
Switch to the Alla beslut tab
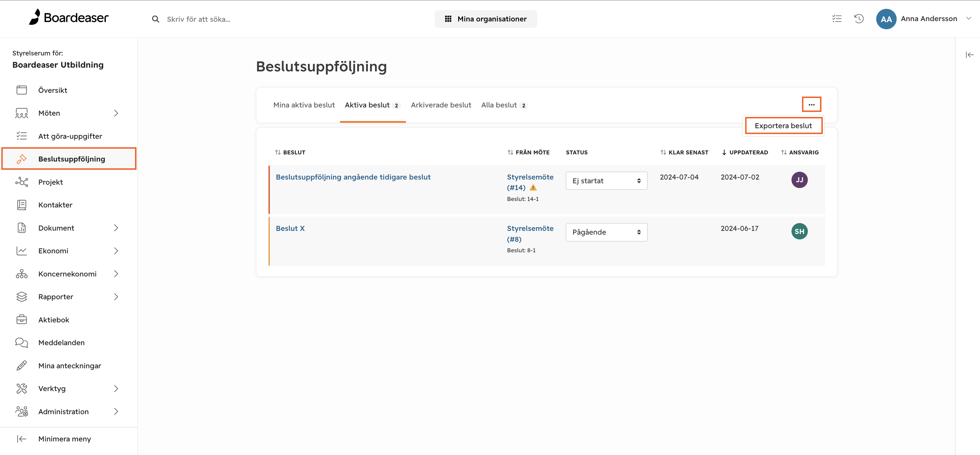click(x=504, y=105)
